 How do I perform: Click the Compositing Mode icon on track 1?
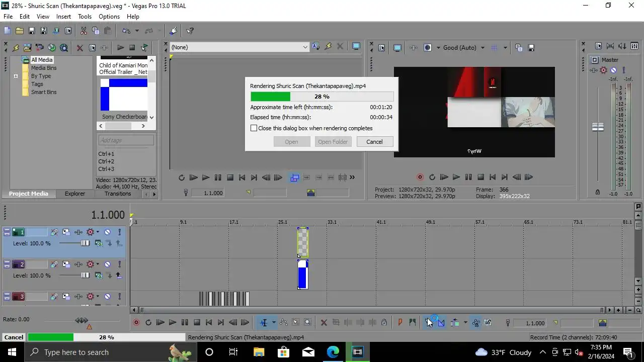coord(99,243)
